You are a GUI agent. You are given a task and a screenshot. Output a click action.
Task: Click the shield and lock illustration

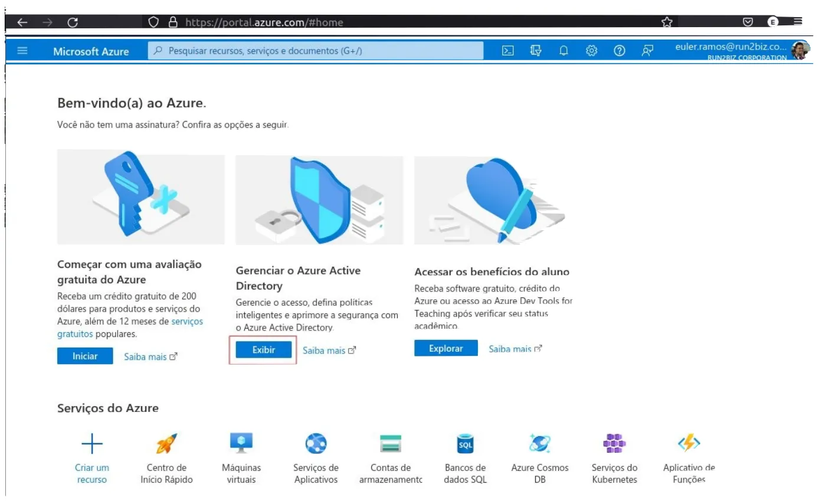coord(319,200)
